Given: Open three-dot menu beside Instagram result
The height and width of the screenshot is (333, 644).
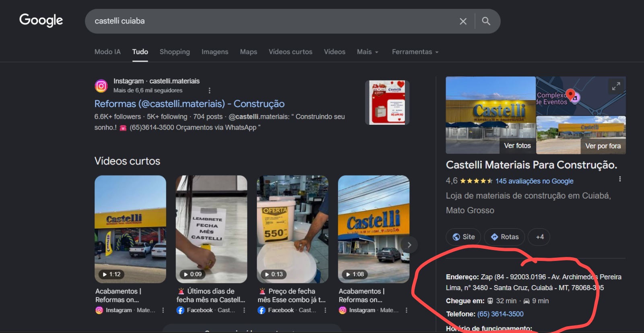Looking at the screenshot, I should 209,91.
